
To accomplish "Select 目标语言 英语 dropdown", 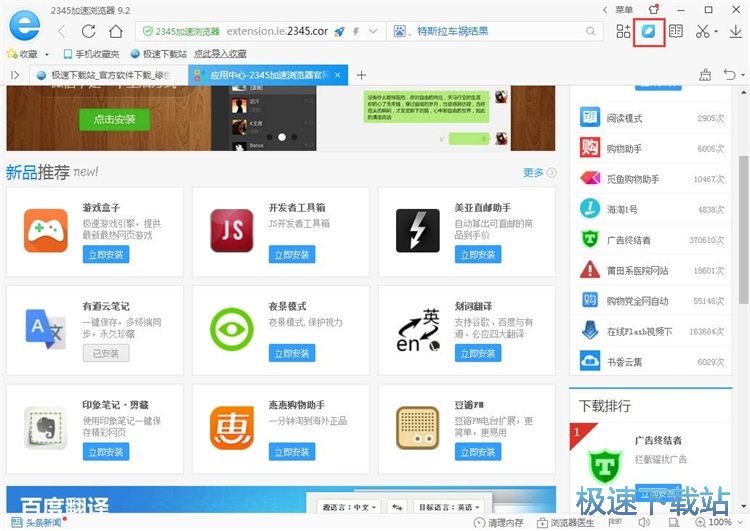I will tap(449, 507).
